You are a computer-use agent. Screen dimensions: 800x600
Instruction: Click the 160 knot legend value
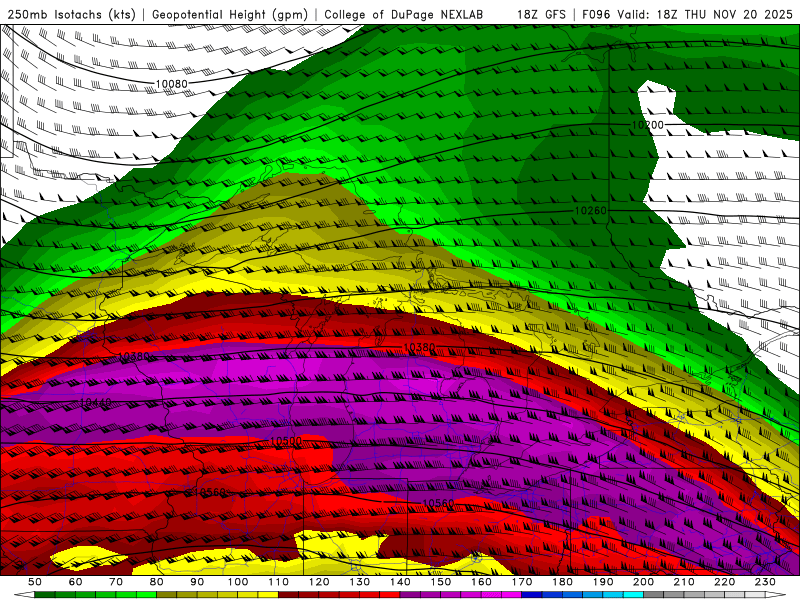[x=481, y=582]
